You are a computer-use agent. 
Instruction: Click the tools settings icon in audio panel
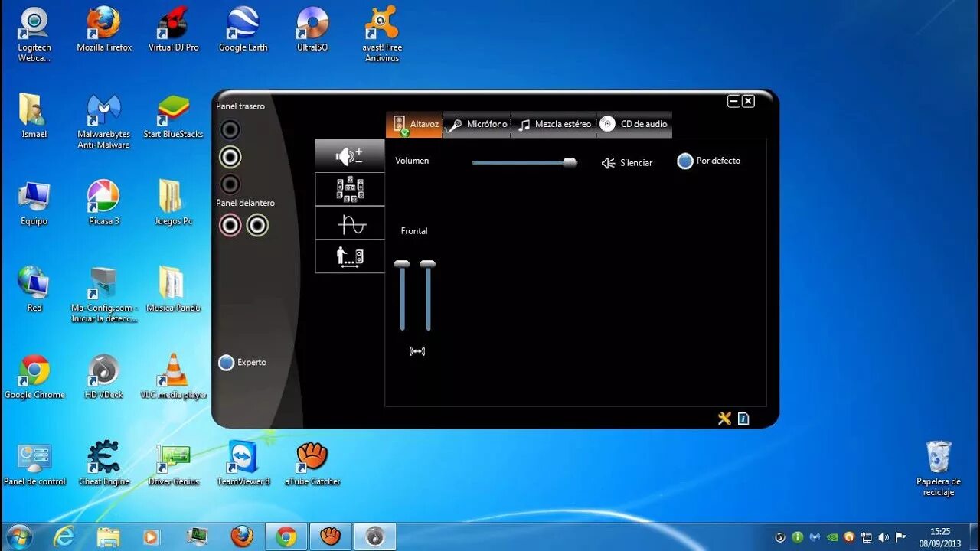[x=724, y=418]
